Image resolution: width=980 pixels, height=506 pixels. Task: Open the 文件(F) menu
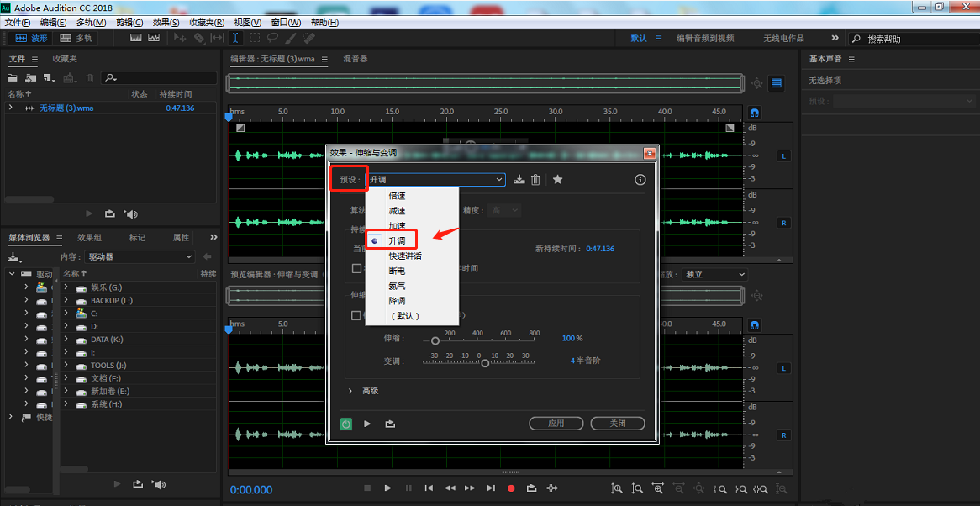(x=18, y=23)
